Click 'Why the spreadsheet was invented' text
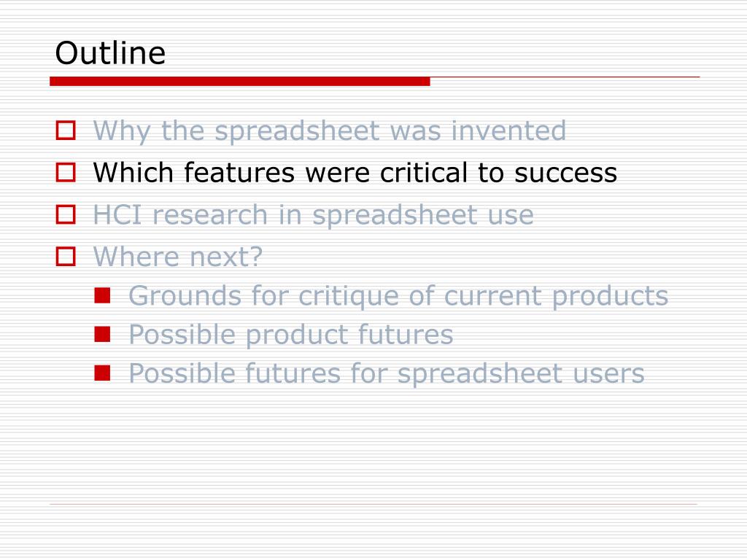This screenshot has height=560, width=747. click(330, 131)
